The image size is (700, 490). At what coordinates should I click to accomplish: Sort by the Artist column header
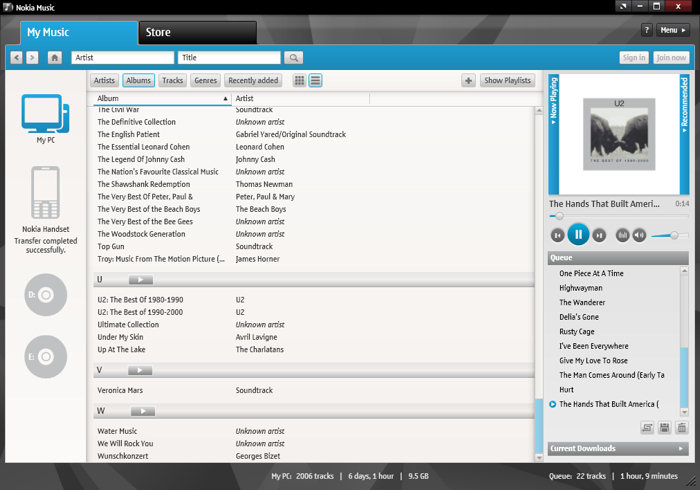[300, 98]
